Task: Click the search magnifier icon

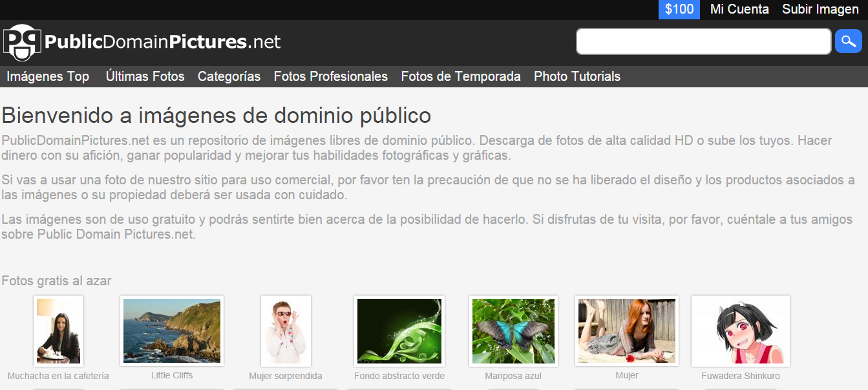Action: (848, 41)
